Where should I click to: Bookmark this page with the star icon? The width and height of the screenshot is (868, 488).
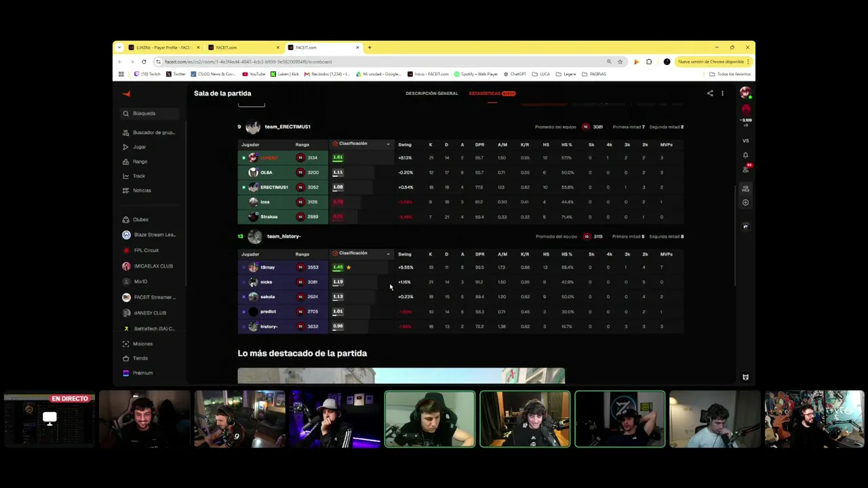[x=620, y=62]
